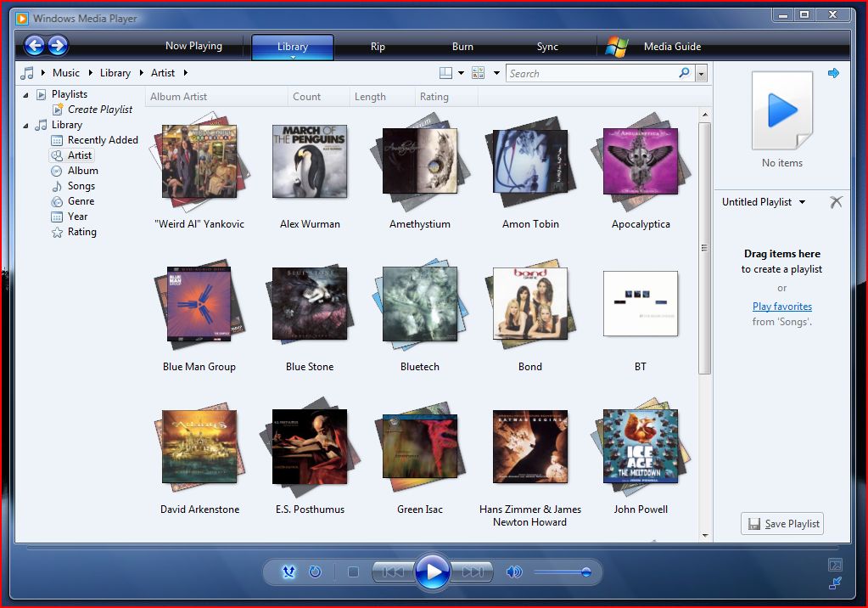
Task: Click inside the Search field
Action: tap(592, 73)
